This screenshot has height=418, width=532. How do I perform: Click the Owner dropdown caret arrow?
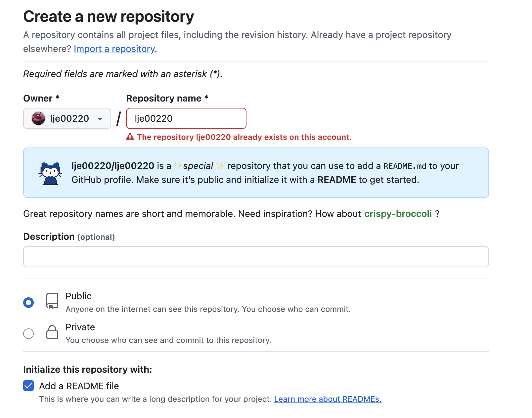(100, 119)
